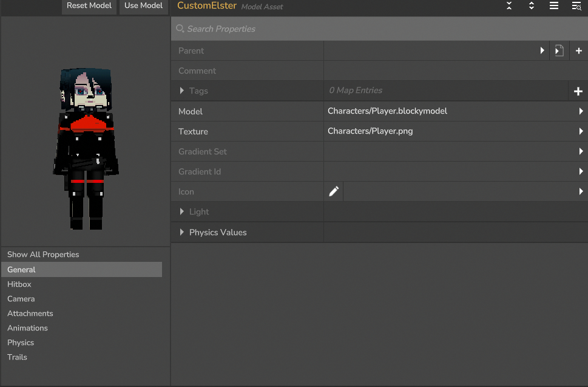Click the pencil edit icon for Icon
588x387 pixels.
(334, 191)
